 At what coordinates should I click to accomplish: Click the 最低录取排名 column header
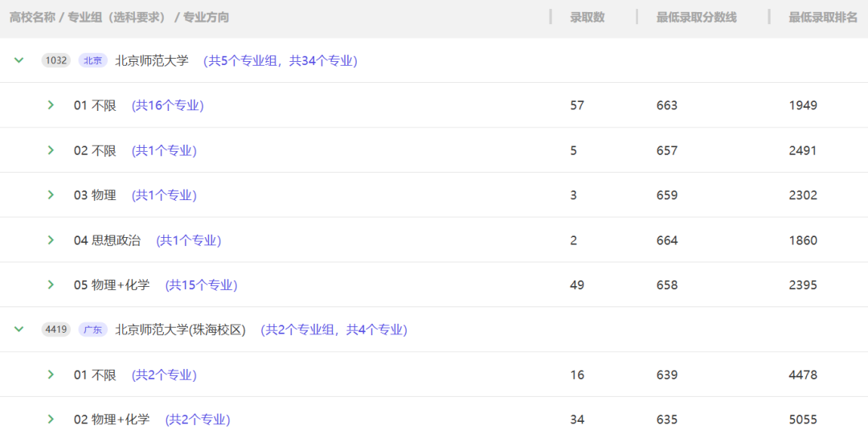pos(823,17)
